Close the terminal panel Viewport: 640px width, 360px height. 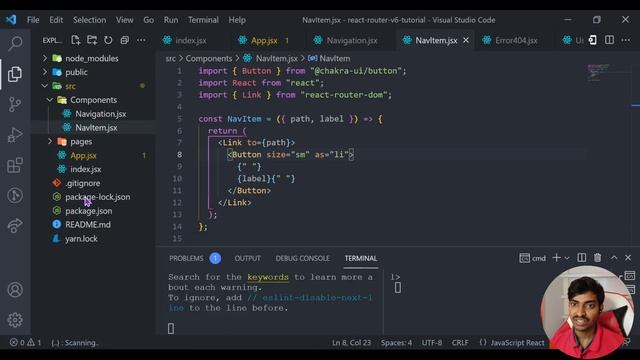point(628,258)
